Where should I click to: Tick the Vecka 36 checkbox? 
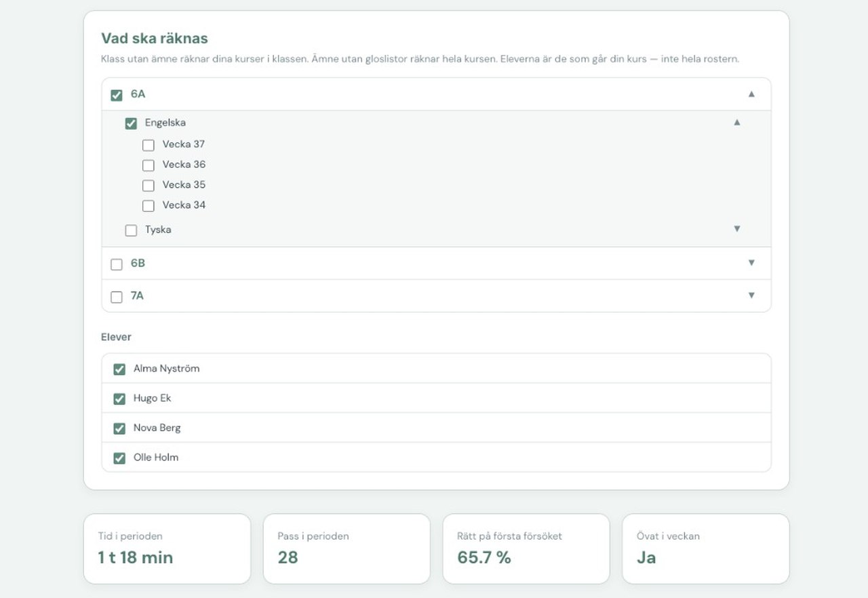149,165
